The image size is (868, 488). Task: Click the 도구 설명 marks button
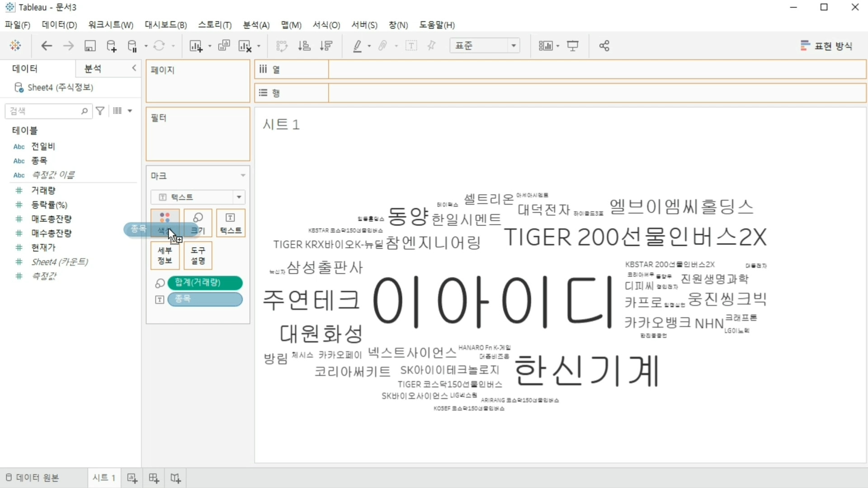198,255
